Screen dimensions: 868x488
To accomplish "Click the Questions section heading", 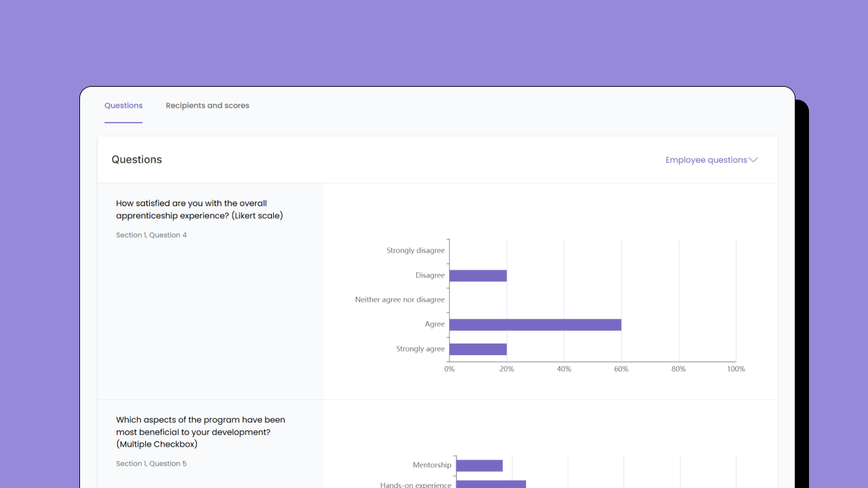I will click(x=137, y=160).
